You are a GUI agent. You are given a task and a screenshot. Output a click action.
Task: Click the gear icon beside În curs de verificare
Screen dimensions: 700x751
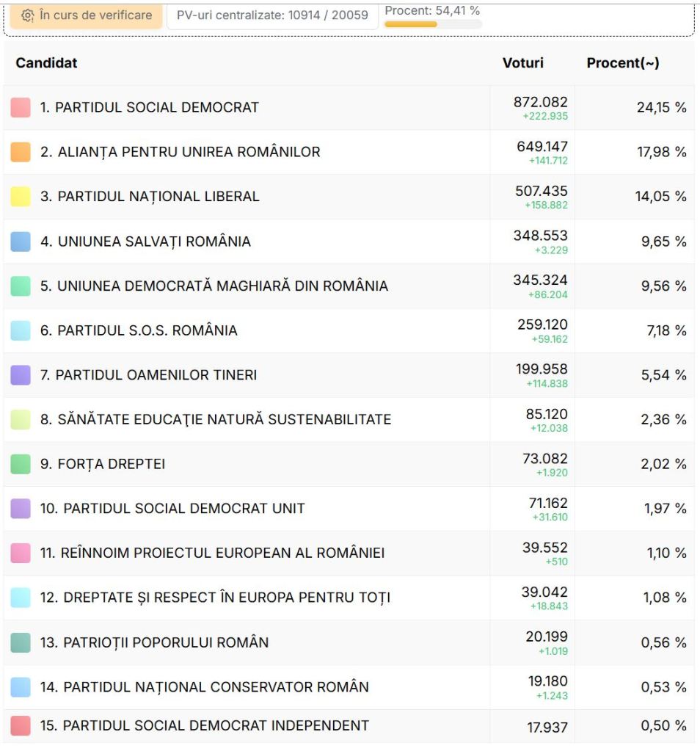[28, 15]
